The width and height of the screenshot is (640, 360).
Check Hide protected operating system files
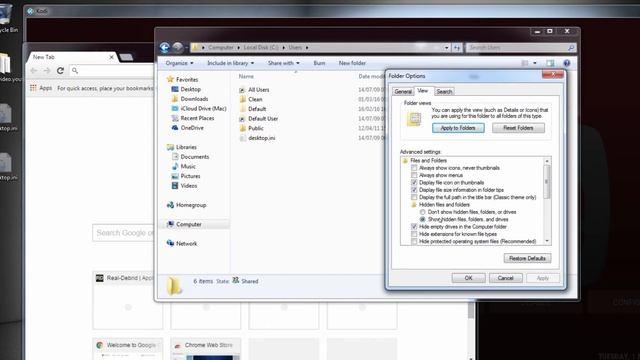tap(414, 241)
